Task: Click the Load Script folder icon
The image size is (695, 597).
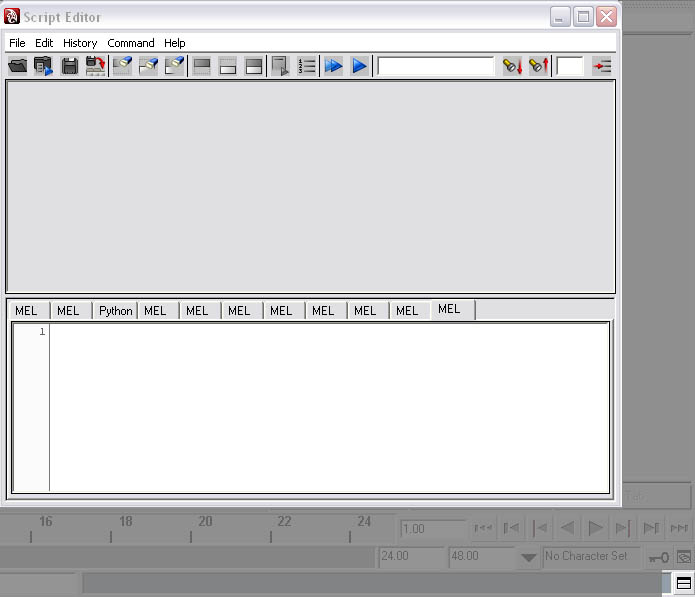Action: coord(18,66)
